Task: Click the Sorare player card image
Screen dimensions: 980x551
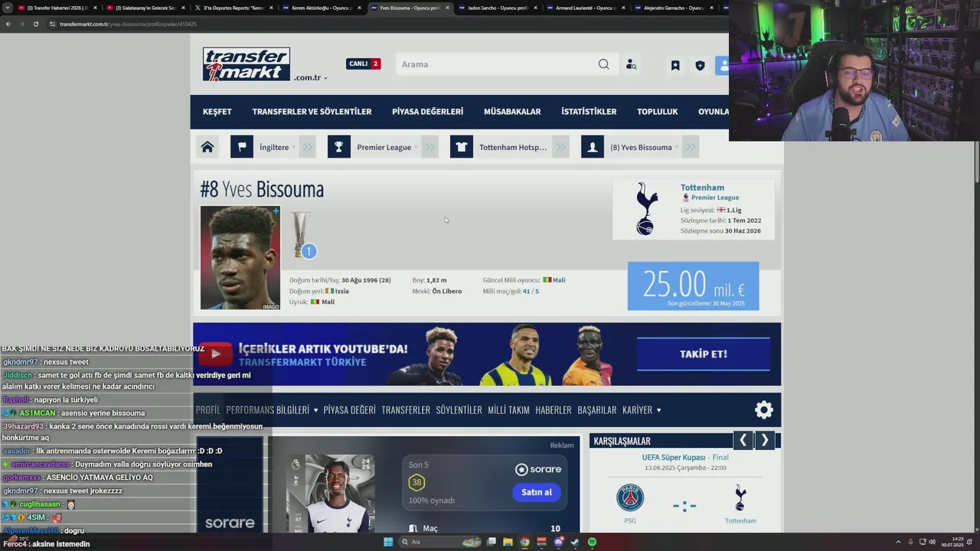Action: [x=331, y=494]
